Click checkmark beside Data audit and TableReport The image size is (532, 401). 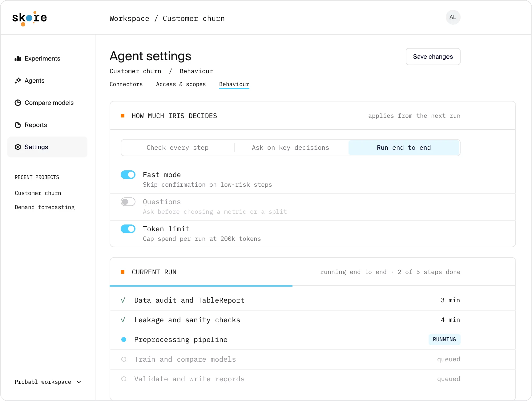point(123,300)
